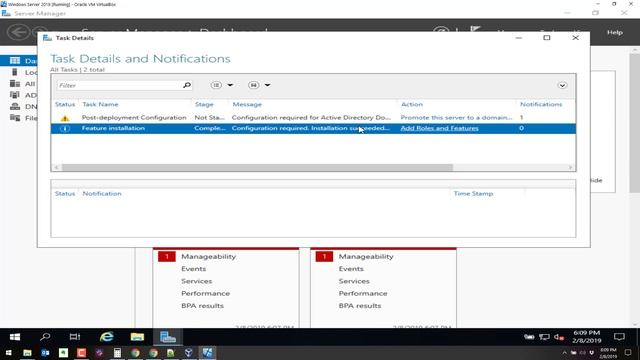
Task: Click the Add Roles and Features link
Action: (439, 128)
